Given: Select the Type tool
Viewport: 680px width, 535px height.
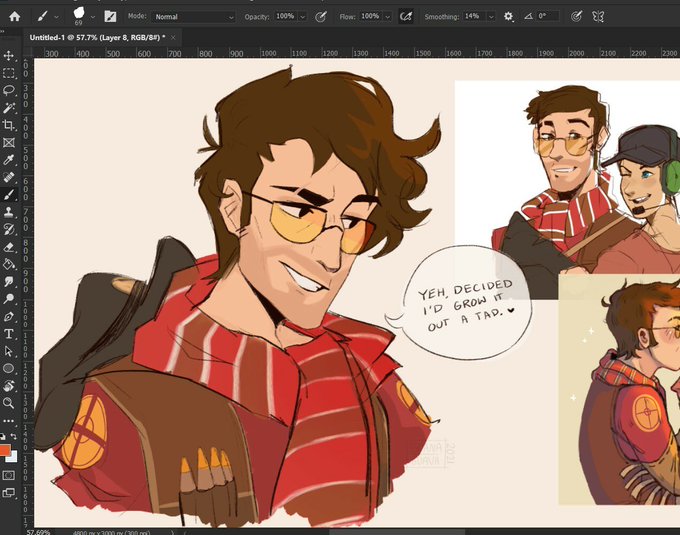Looking at the screenshot, I should pos(8,334).
